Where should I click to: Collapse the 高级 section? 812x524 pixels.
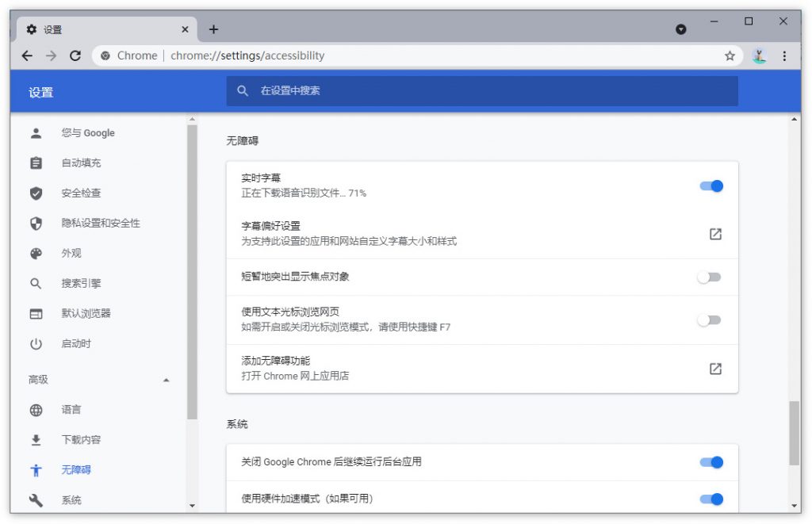point(167,380)
